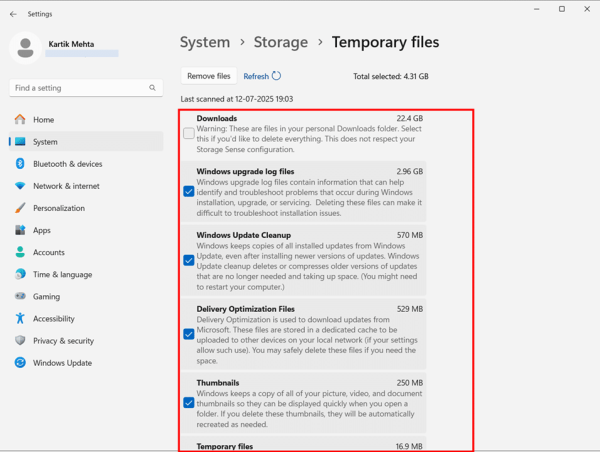Click the search magnifier icon

click(x=152, y=88)
